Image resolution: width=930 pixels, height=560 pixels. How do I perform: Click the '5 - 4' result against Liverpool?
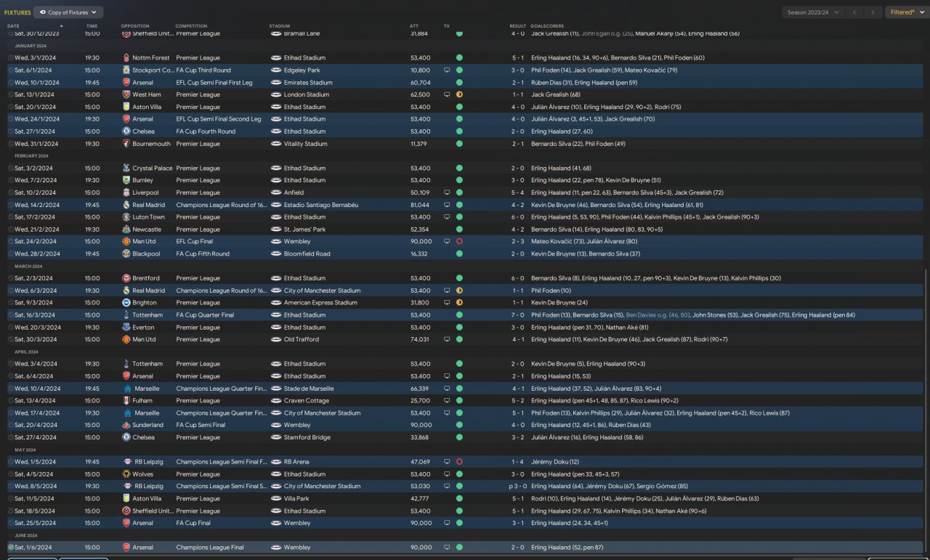click(x=517, y=192)
